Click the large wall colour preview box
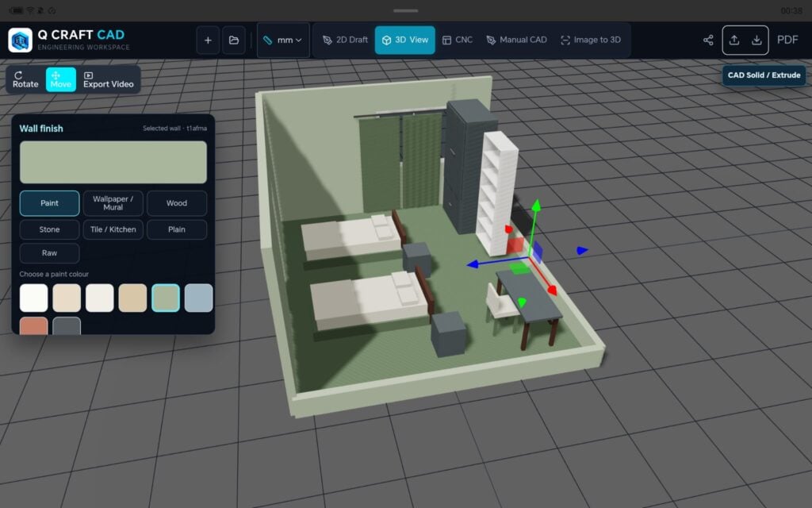The image size is (812, 508). pos(113,162)
